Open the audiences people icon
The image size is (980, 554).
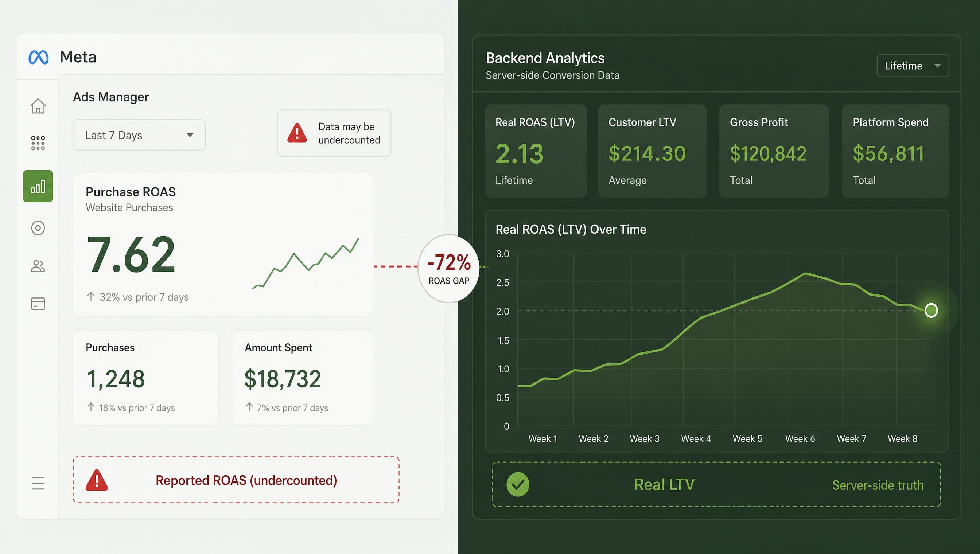click(x=38, y=266)
